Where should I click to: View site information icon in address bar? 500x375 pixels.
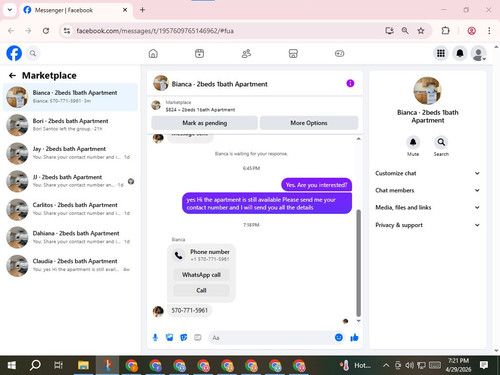[67, 31]
